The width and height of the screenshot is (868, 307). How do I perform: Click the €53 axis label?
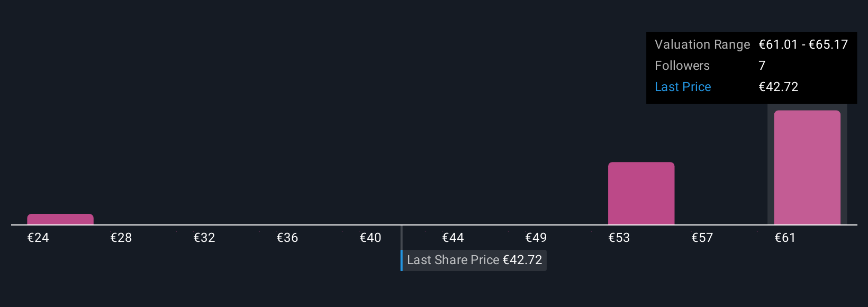click(619, 238)
